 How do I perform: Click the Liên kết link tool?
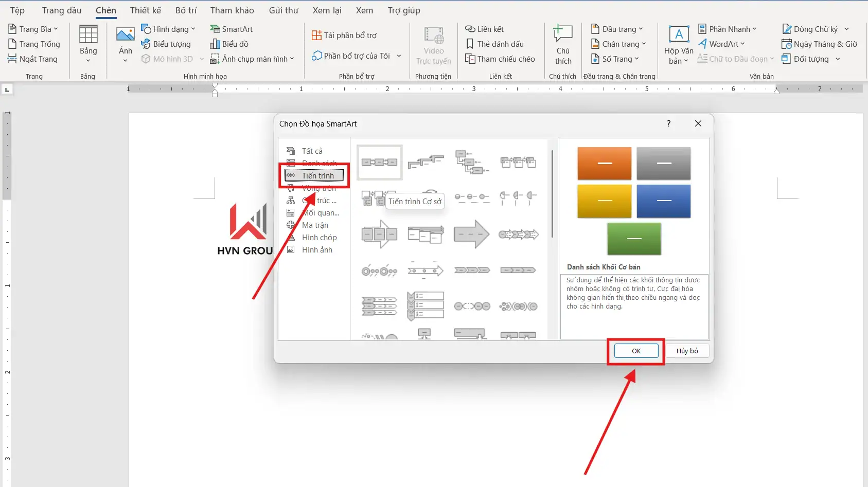coord(484,29)
